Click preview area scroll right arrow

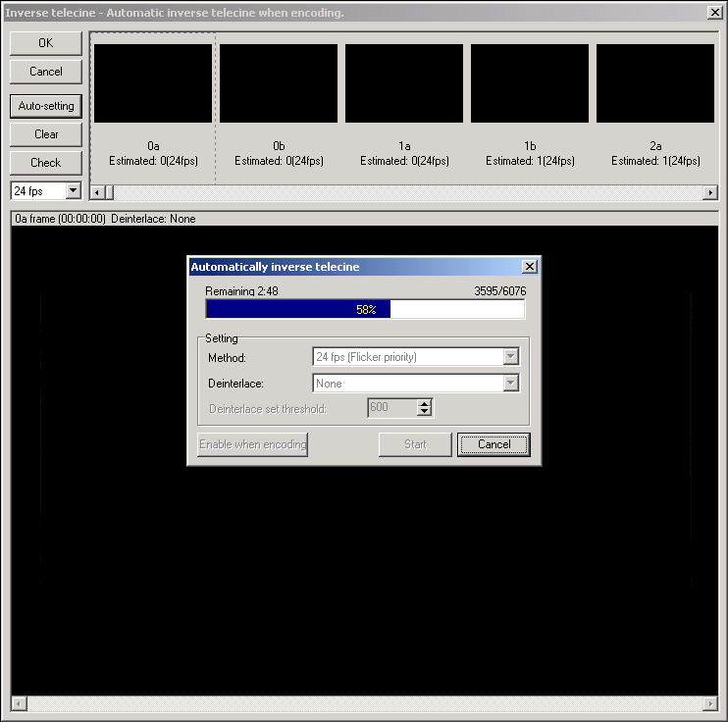click(710, 703)
